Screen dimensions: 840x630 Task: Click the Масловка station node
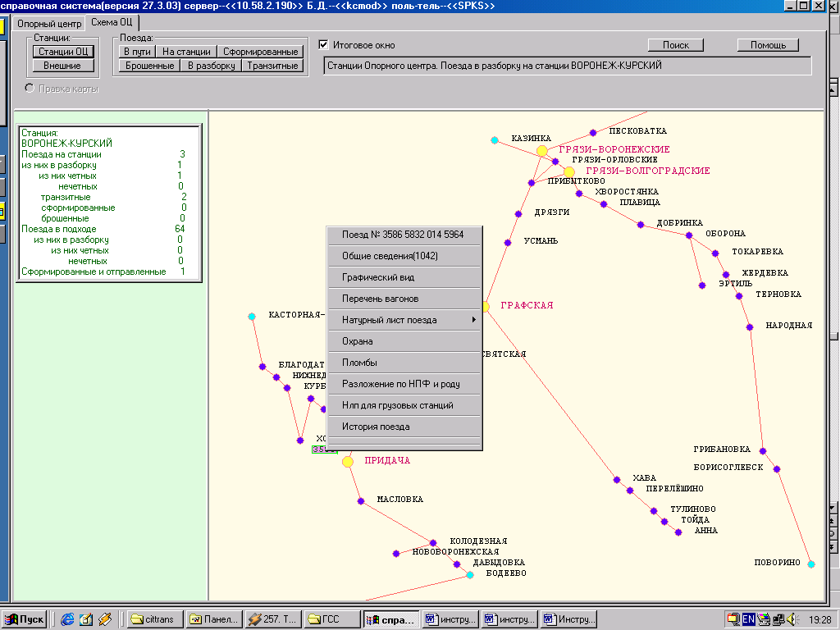pos(361,501)
